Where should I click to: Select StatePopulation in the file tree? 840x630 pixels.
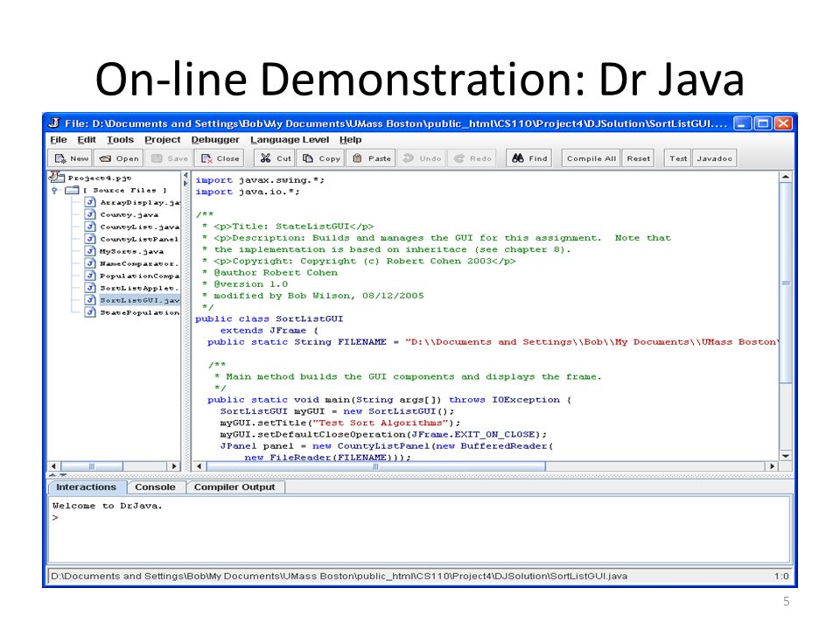(132, 312)
